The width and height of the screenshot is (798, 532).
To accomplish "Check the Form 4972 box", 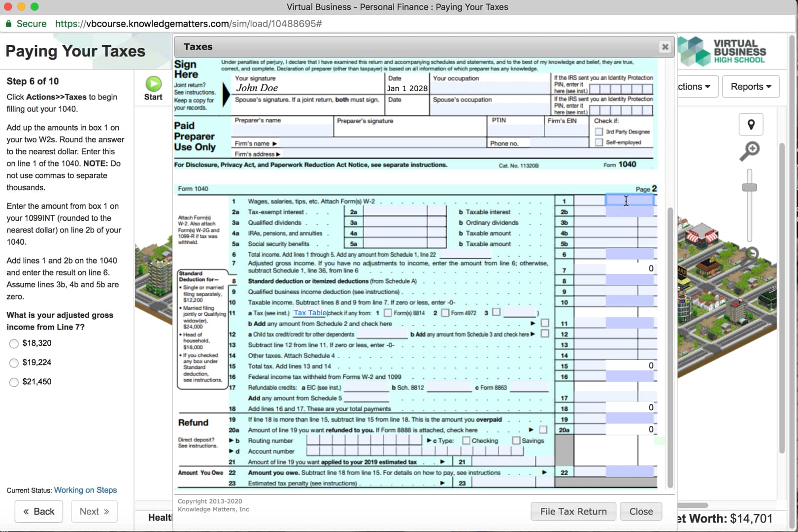I will point(445,313).
